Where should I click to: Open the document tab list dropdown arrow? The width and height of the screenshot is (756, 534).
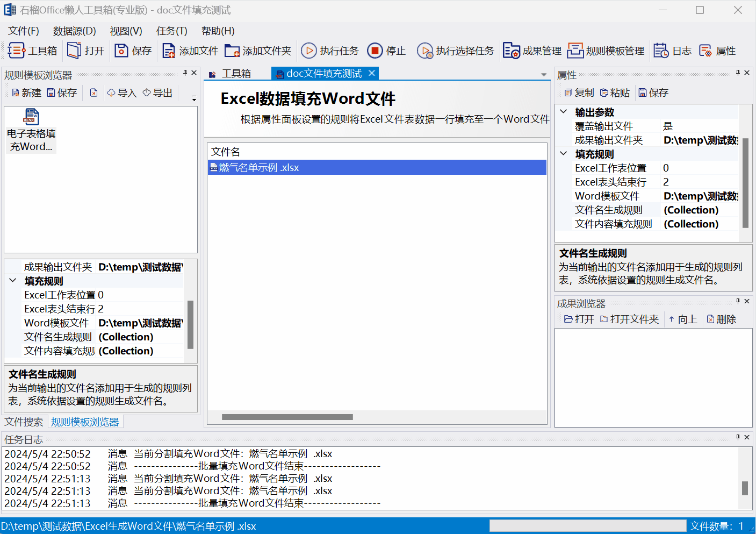tap(544, 75)
